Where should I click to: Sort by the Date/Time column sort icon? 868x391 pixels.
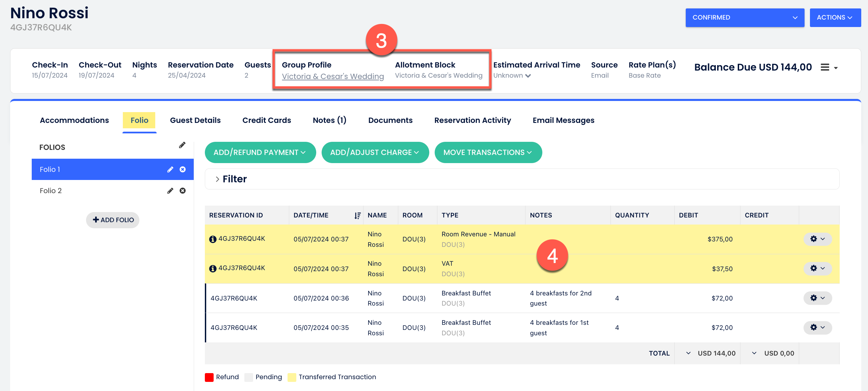click(x=357, y=215)
